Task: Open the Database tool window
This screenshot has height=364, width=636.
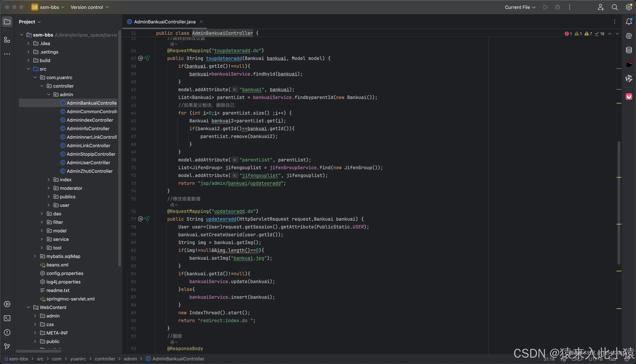Action: tap(629, 50)
